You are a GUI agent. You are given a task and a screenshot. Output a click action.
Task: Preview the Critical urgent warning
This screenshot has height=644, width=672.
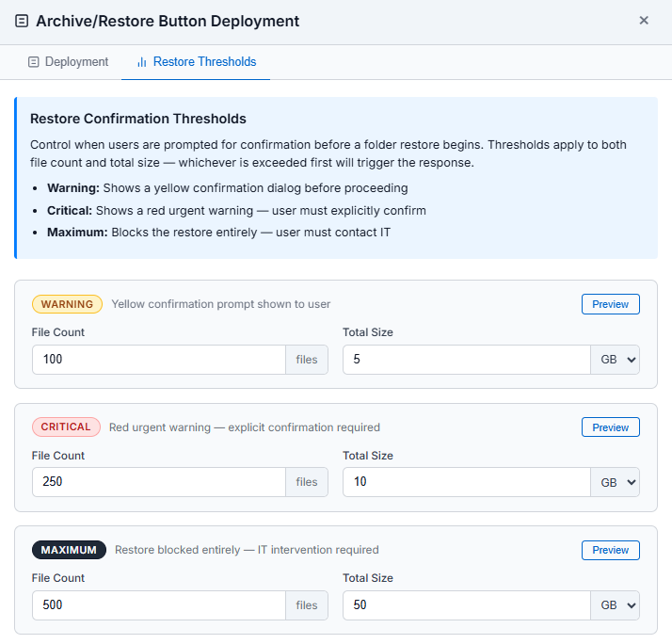point(610,427)
